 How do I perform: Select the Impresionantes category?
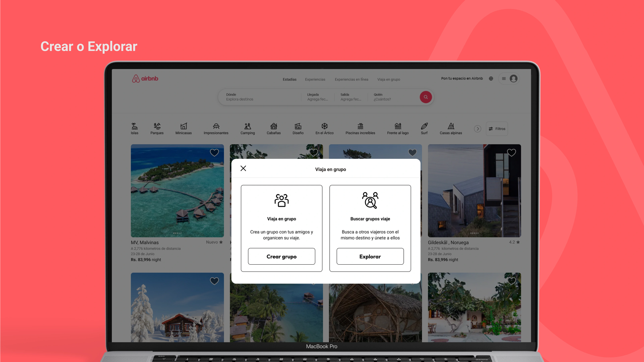pyautogui.click(x=216, y=129)
